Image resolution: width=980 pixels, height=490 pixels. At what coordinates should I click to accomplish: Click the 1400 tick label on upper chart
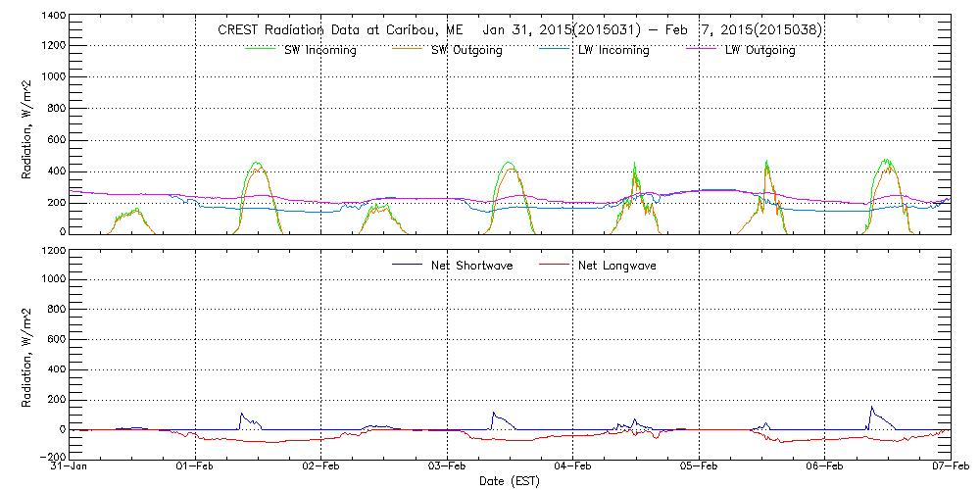[53, 18]
